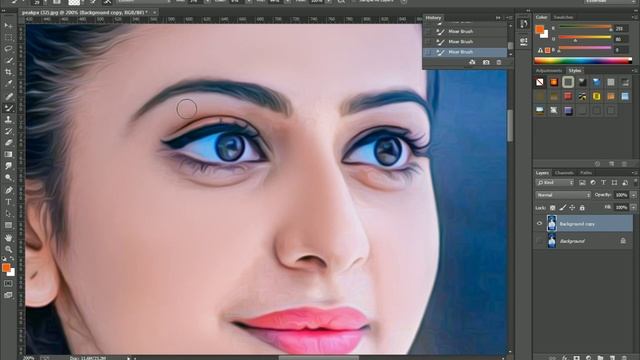Select the Background copy layer name

coord(577,224)
